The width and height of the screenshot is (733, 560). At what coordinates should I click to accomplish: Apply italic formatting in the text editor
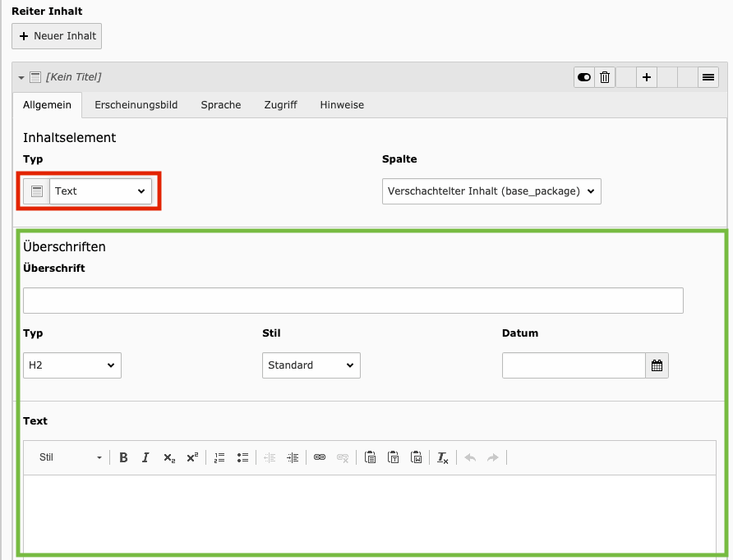click(145, 457)
